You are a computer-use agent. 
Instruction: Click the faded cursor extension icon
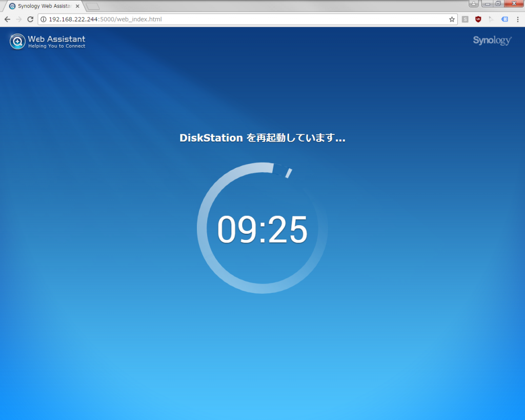[491, 19]
